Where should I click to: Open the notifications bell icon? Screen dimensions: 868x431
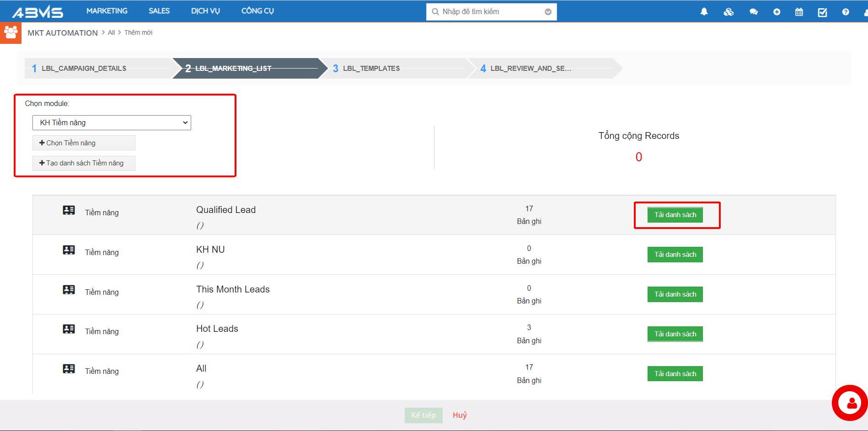click(x=704, y=12)
